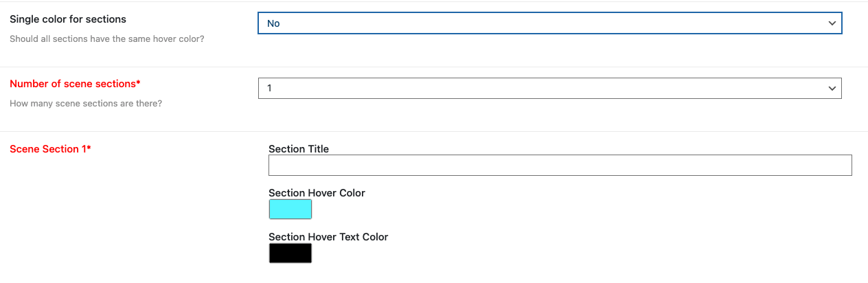Click the "Section Title" field label

[299, 149]
